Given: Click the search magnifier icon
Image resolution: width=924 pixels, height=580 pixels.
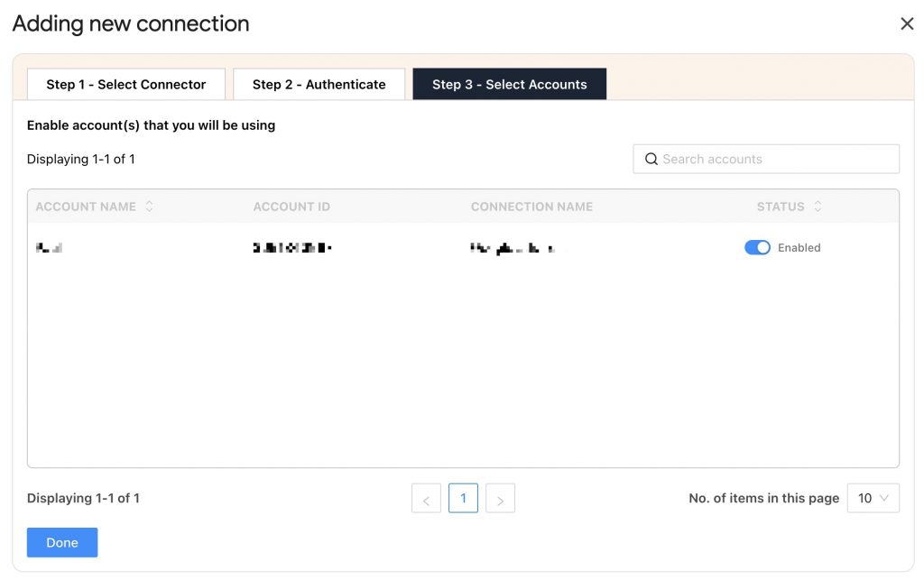Looking at the screenshot, I should point(651,159).
